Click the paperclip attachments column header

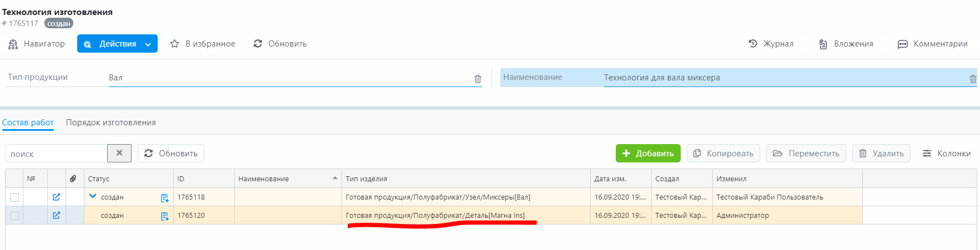click(x=73, y=178)
